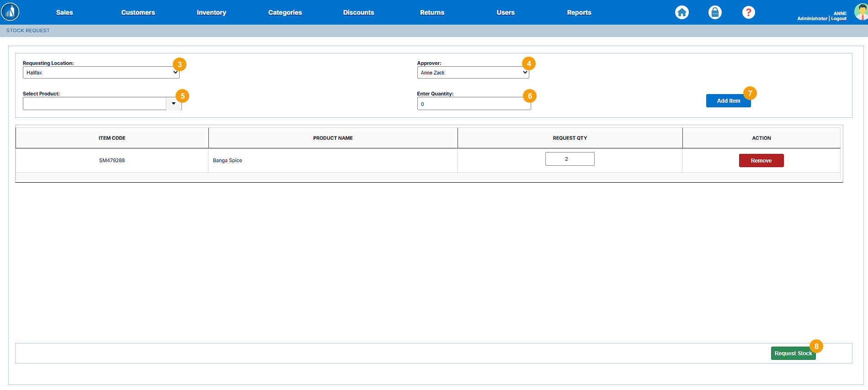Open the Approver dropdown

[x=473, y=73]
